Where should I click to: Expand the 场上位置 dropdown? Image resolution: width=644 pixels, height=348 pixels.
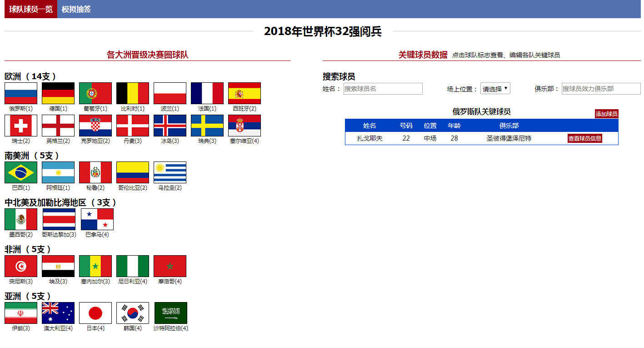[495, 89]
